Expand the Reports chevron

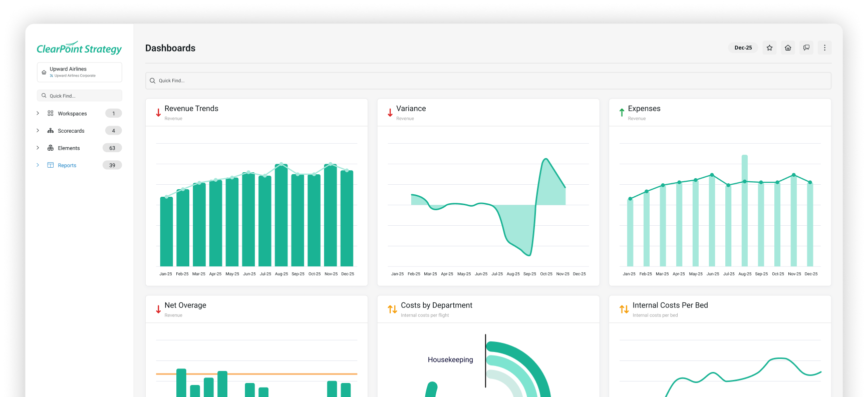pos(38,165)
